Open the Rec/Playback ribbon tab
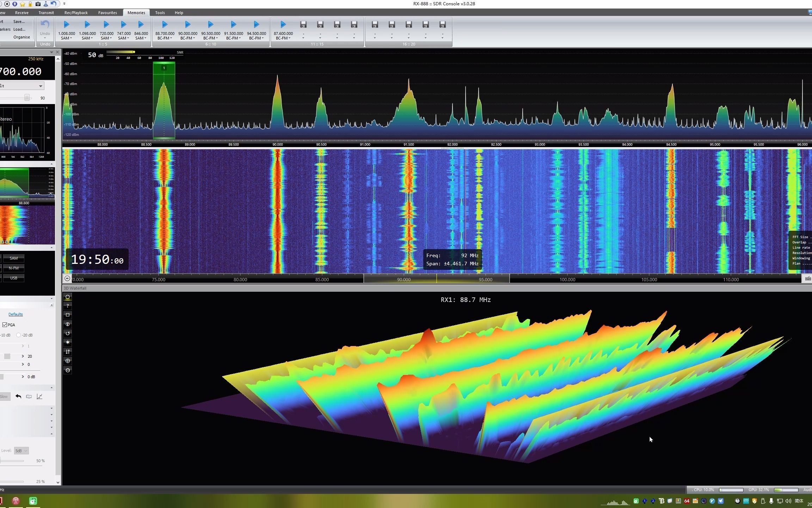The width and height of the screenshot is (812, 508). pyautogui.click(x=76, y=13)
